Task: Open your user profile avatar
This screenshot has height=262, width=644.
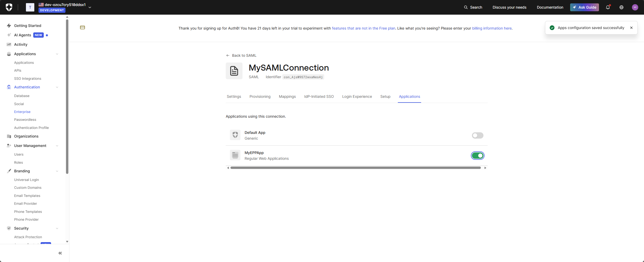Action: pos(635,7)
